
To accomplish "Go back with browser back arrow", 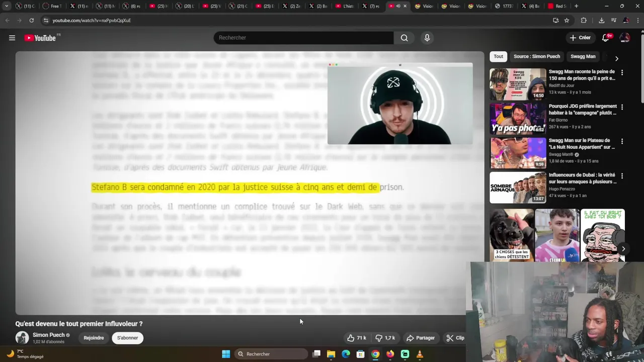I will [7, 20].
